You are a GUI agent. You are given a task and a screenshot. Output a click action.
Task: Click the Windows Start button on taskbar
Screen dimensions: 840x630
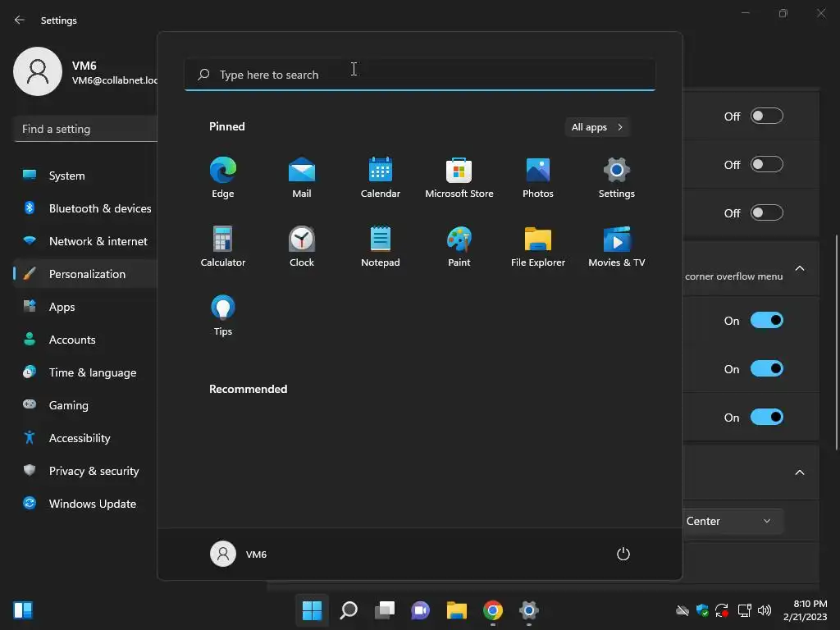coord(312,610)
